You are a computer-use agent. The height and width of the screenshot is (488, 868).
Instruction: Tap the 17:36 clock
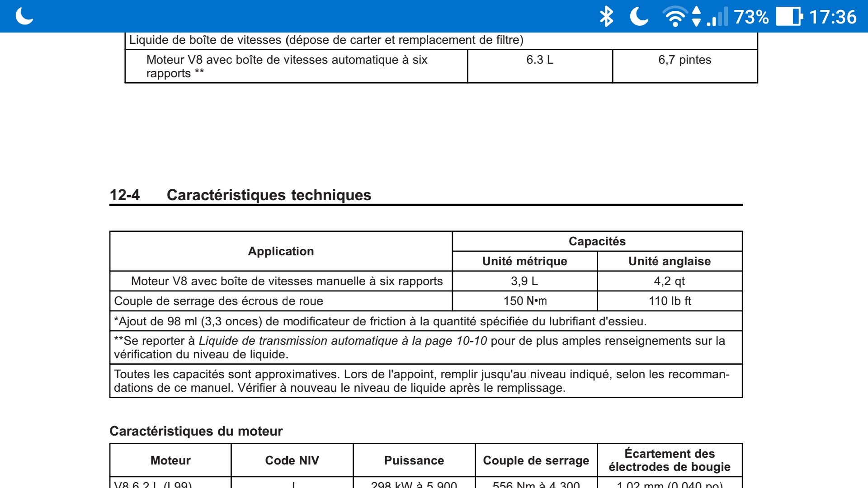pyautogui.click(x=832, y=17)
